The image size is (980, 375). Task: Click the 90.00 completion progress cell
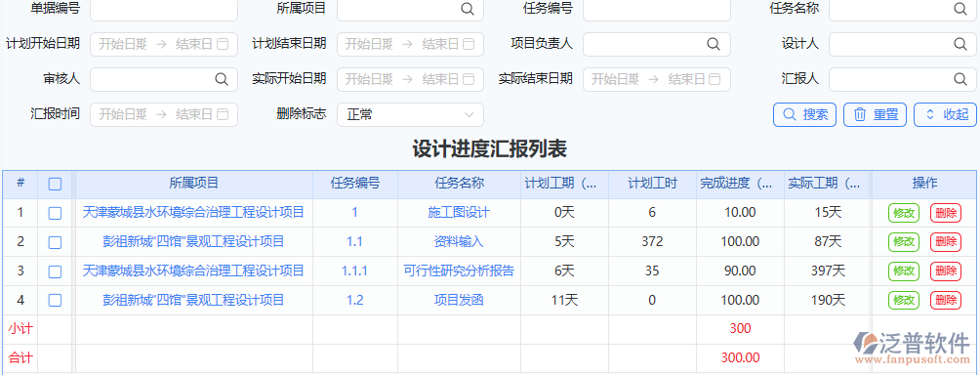[x=740, y=271]
